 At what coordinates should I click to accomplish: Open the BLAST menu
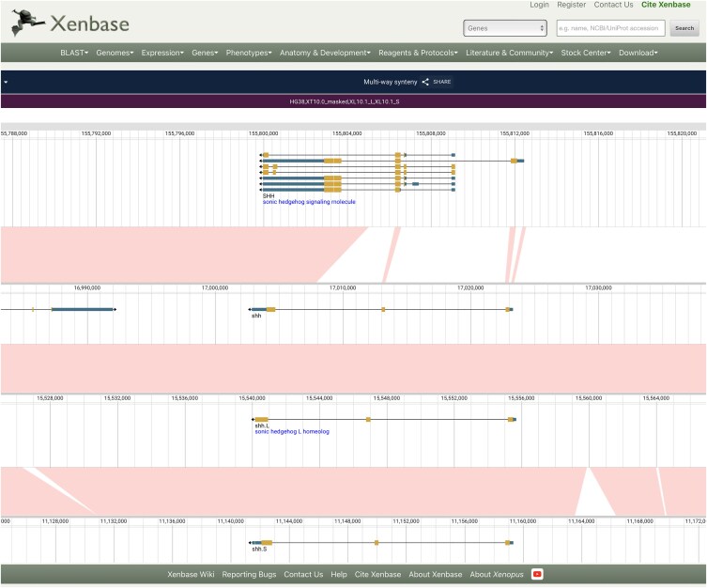point(73,53)
